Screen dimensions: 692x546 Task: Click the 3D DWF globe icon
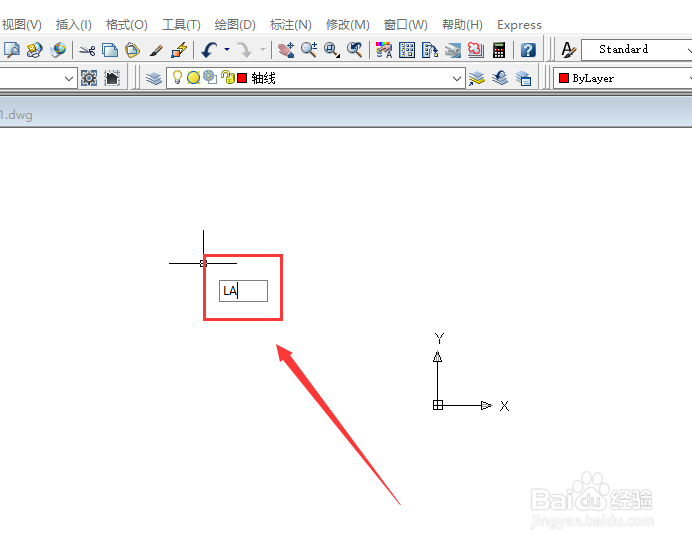tap(58, 50)
